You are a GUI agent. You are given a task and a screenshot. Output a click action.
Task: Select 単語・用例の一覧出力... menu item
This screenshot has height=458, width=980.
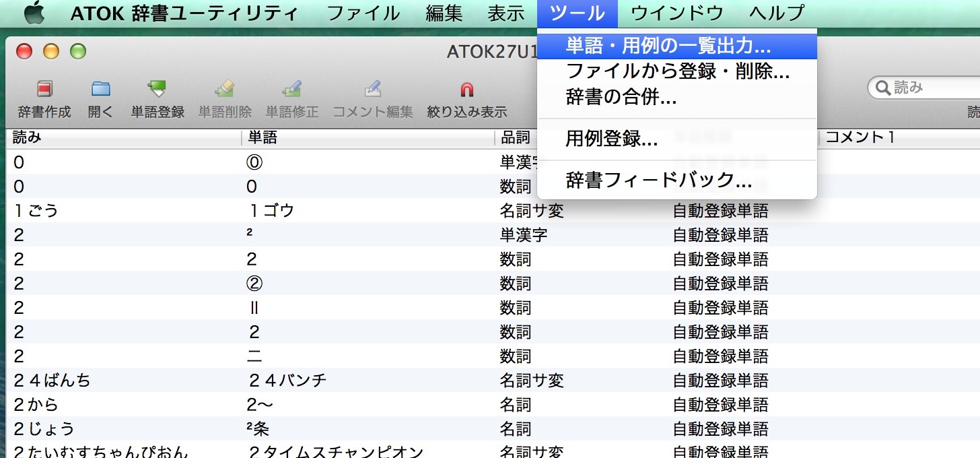point(677,46)
